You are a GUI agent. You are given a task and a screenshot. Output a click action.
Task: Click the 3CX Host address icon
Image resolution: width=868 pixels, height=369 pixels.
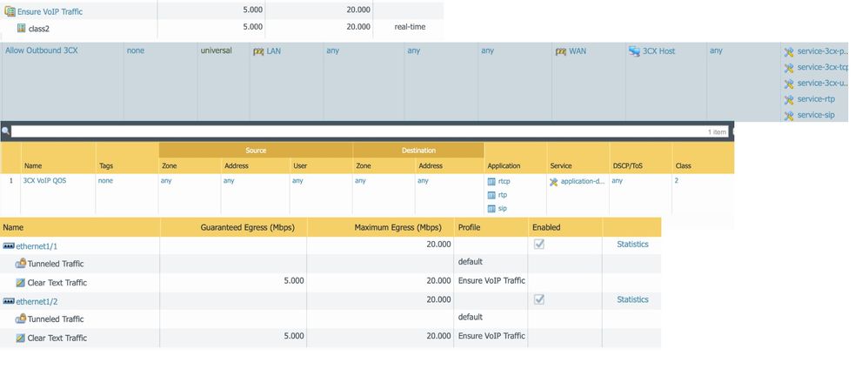tap(634, 51)
